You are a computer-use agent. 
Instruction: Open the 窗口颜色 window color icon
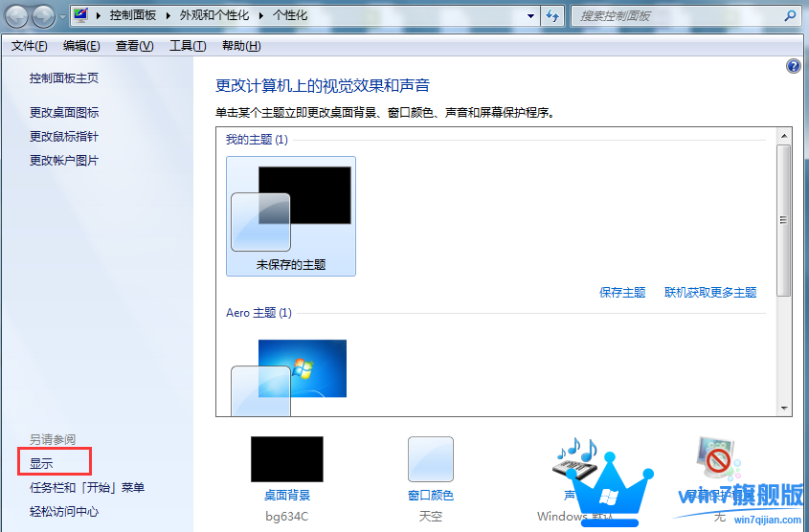(431, 459)
